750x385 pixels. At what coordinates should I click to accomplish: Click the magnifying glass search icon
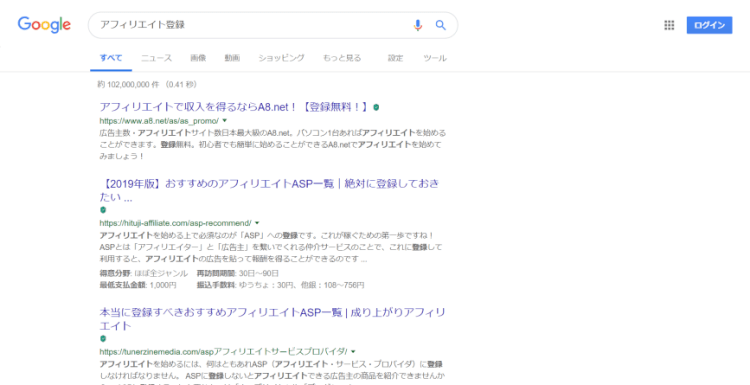[x=441, y=25]
